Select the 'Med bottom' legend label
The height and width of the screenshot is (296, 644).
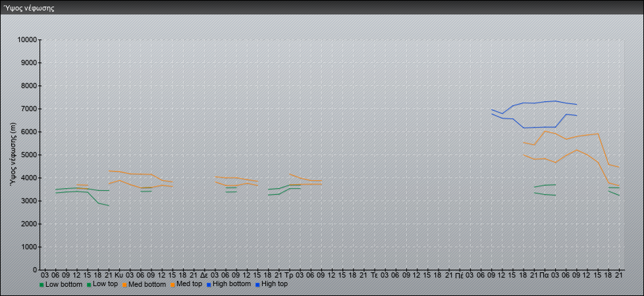(x=147, y=284)
